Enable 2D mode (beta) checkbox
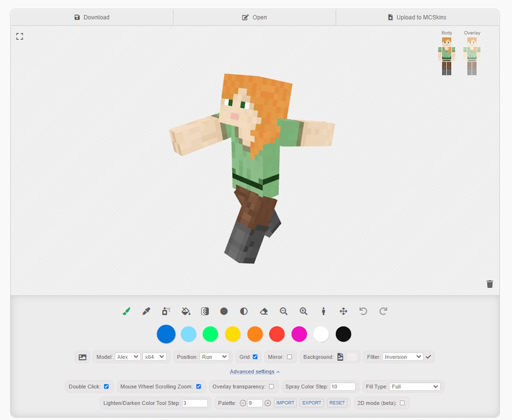This screenshot has height=420, width=512. 402,403
